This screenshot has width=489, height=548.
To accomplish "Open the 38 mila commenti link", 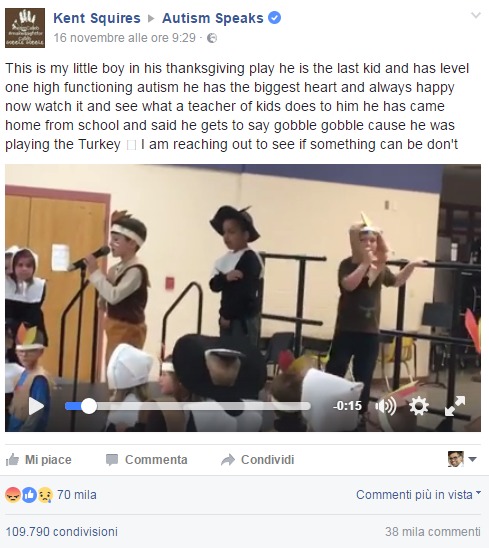I will 433,532.
